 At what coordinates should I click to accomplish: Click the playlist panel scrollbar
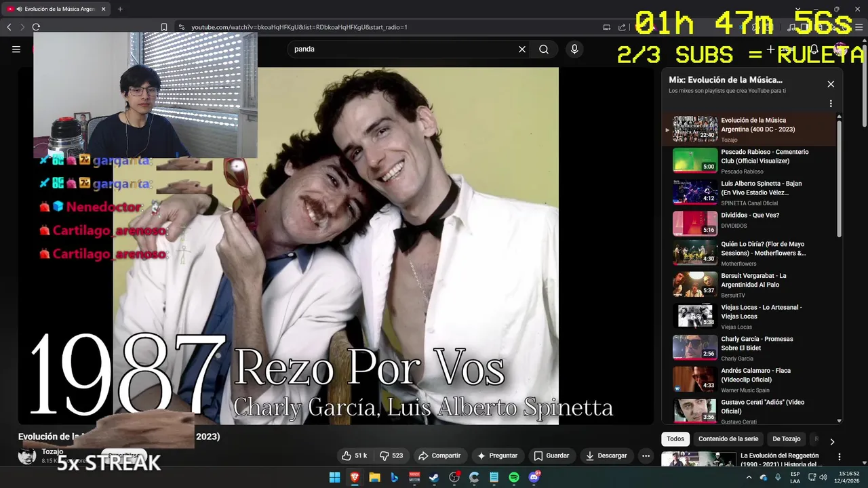coord(840,179)
